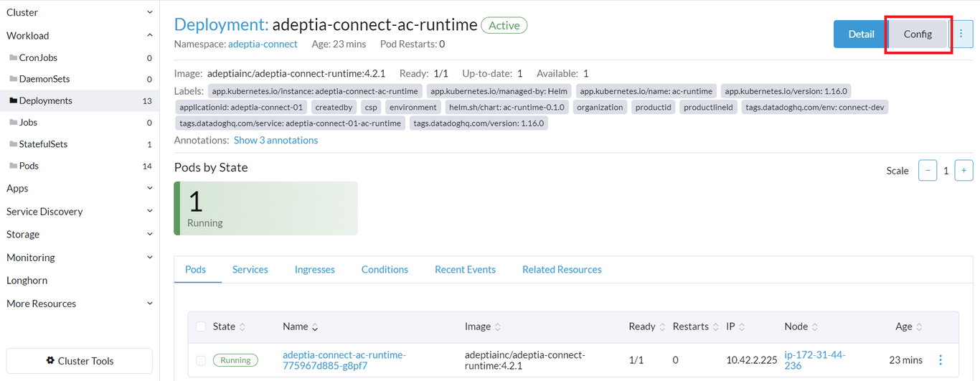
Task: Follow the Deployment: breadcrumb link
Action: coord(221,24)
